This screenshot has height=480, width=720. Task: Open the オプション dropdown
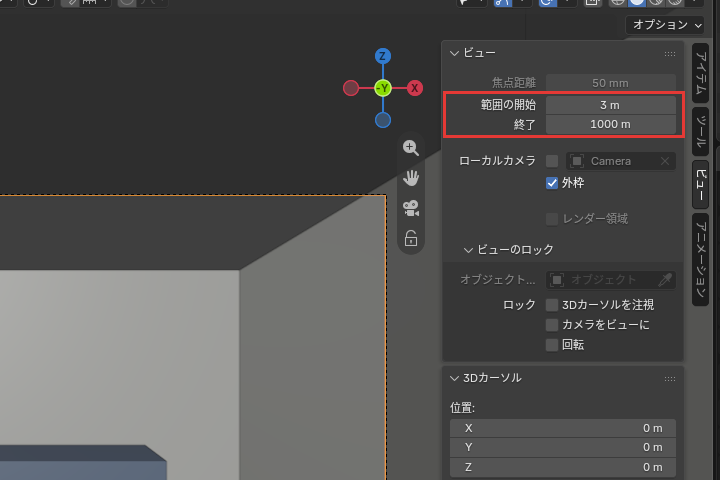[x=664, y=25]
